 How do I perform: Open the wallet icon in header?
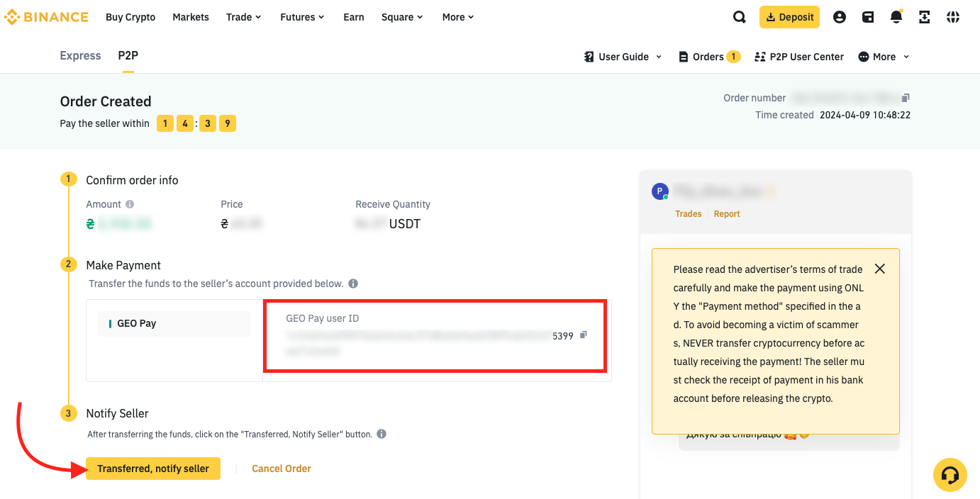[868, 17]
